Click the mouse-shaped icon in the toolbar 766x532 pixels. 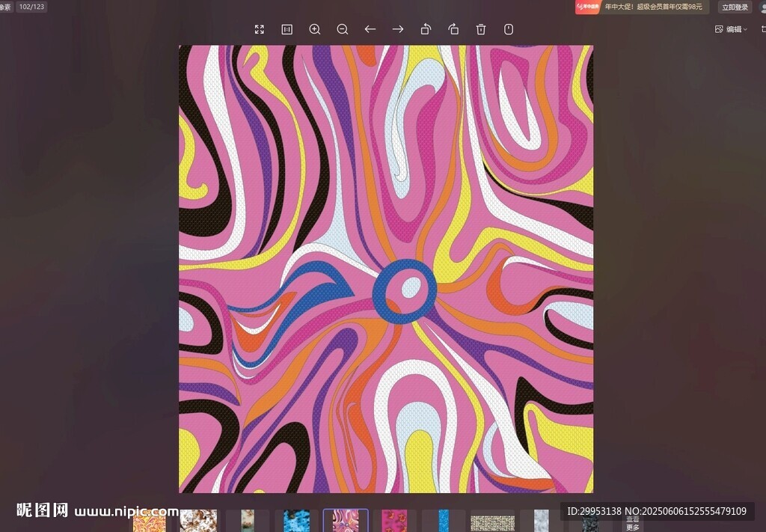pos(509,29)
